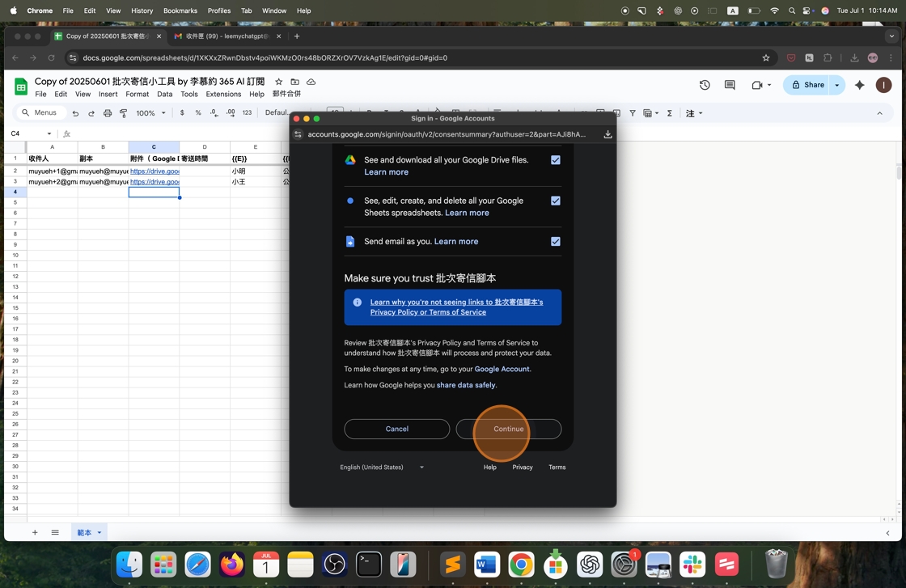Image resolution: width=906 pixels, height=588 pixels.
Task: Insert function using the sigma icon
Action: coord(670,113)
